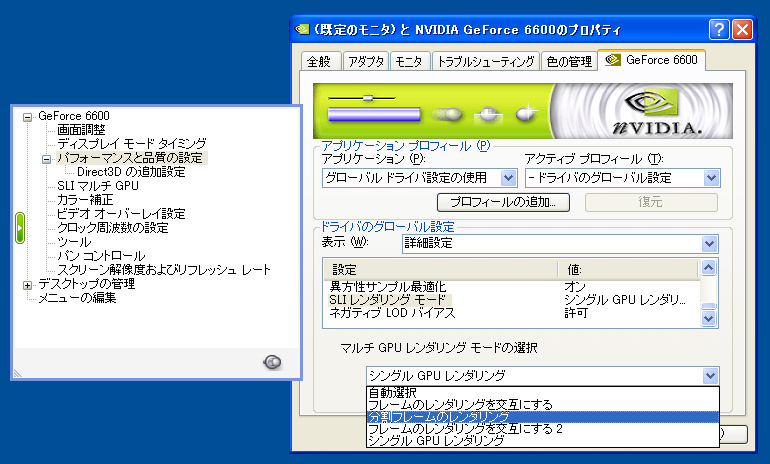Viewport: 770px width, 464px height.
Task: Select Direct3D の追加設定 tree item
Action: pos(131,172)
